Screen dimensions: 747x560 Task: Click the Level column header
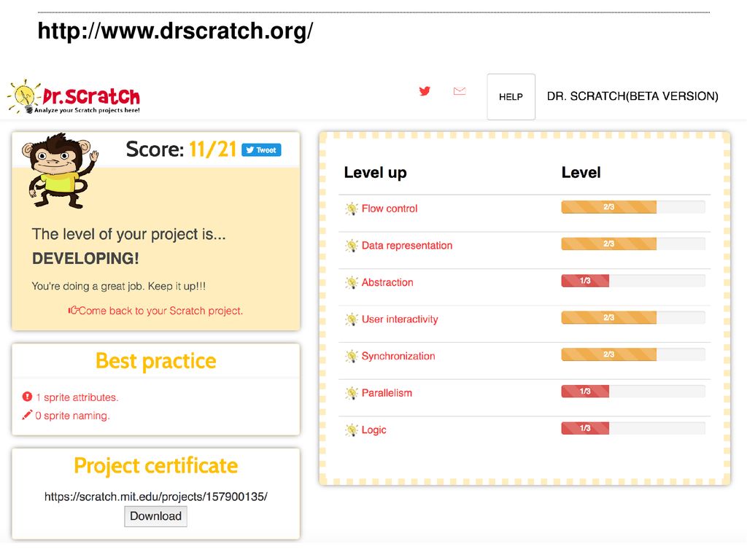[x=581, y=172]
